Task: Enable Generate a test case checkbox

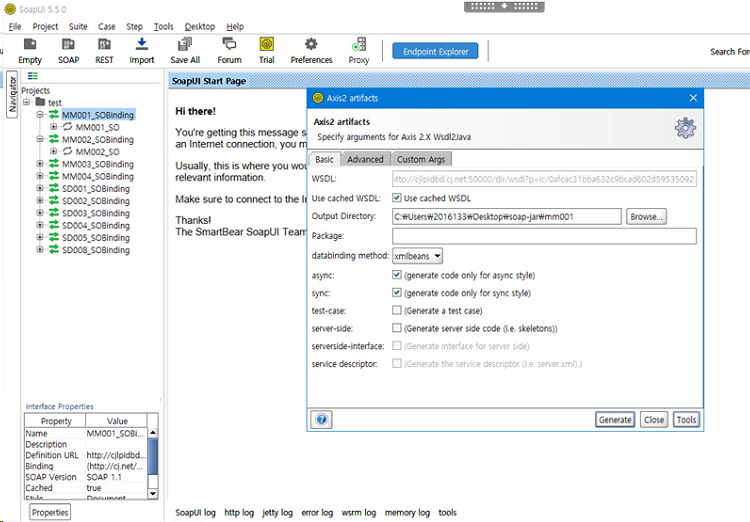Action: 397,310
